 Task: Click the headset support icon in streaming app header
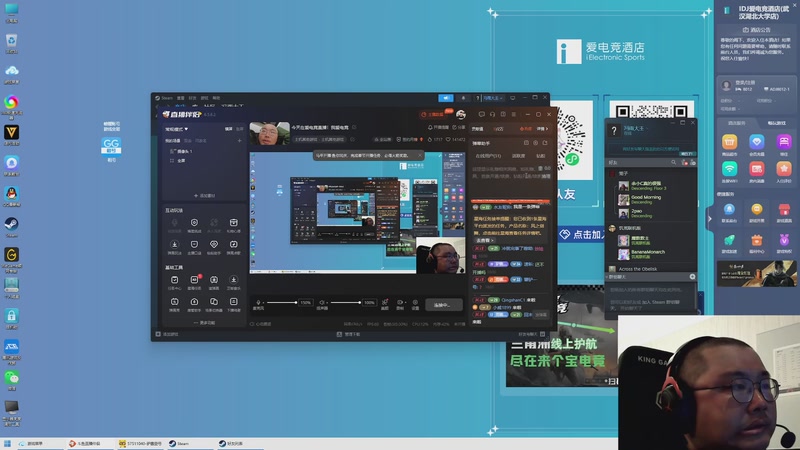pyautogui.click(x=492, y=114)
